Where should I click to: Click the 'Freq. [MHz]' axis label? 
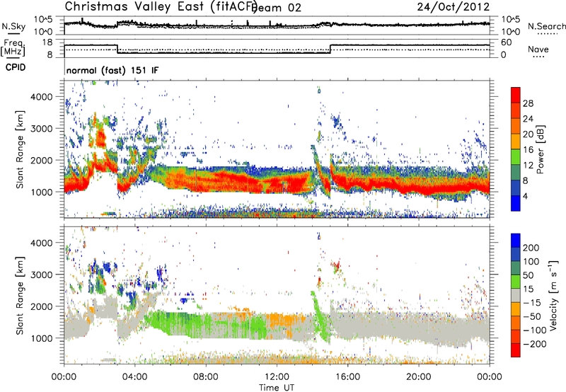pyautogui.click(x=13, y=47)
